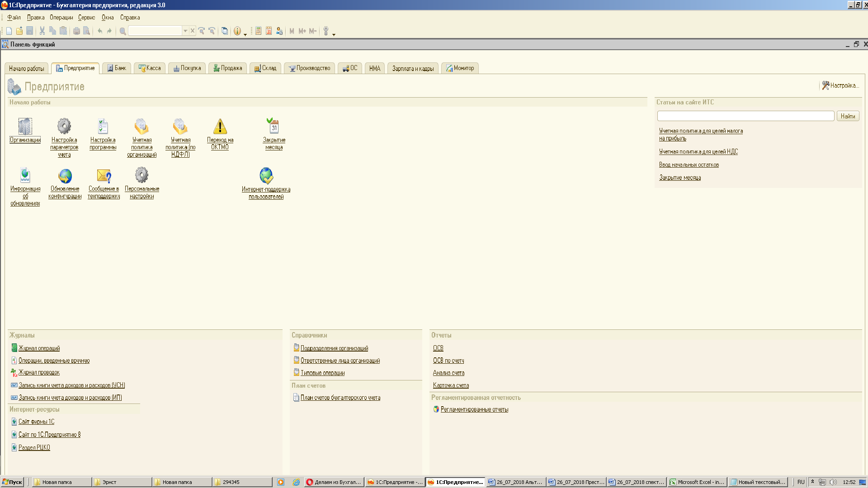The width and height of the screenshot is (868, 488).
Task: Switch to the Касса tab
Action: pos(150,68)
